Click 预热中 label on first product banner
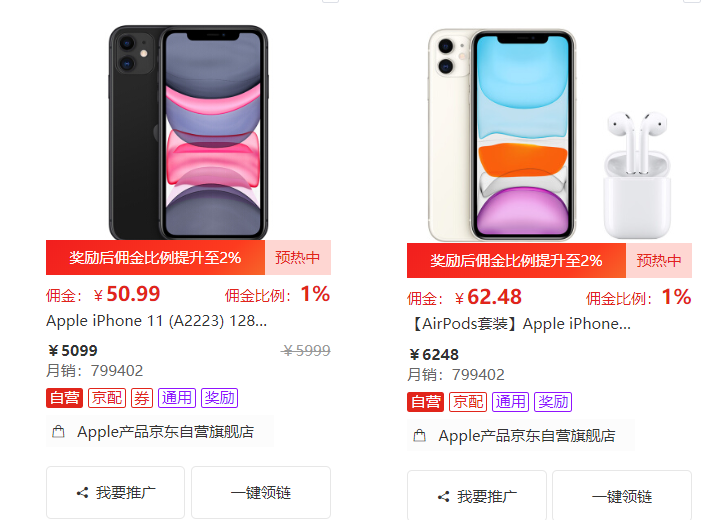 pos(298,257)
